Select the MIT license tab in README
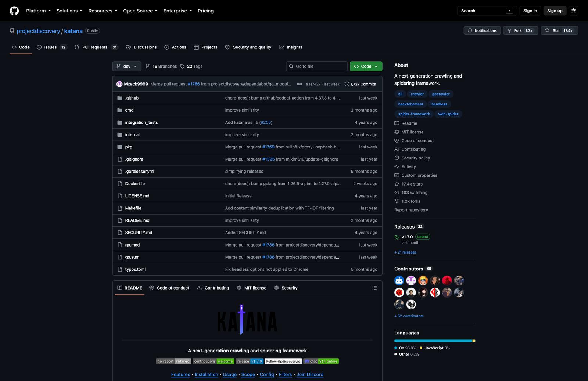588x381 pixels. 252,288
